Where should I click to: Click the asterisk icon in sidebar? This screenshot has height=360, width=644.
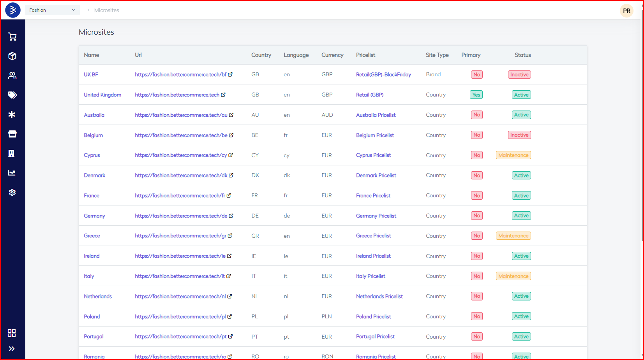click(x=12, y=114)
